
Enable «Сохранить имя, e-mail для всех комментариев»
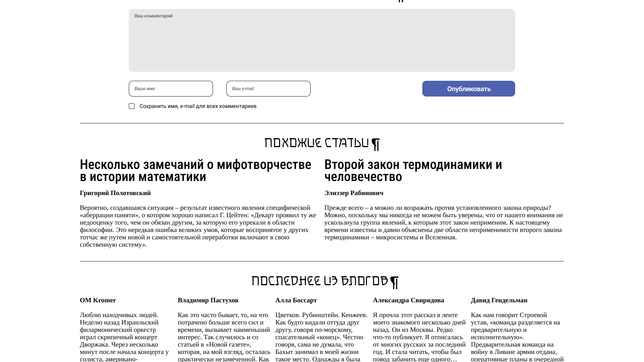point(131,106)
